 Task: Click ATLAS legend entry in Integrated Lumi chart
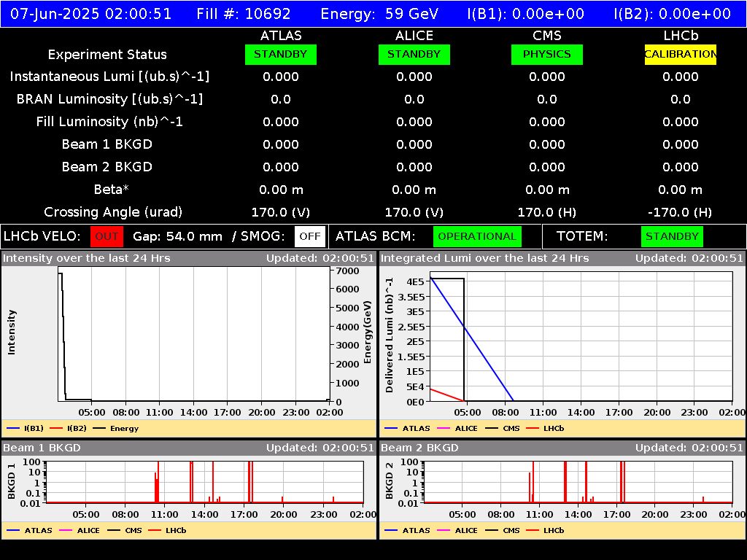407,429
